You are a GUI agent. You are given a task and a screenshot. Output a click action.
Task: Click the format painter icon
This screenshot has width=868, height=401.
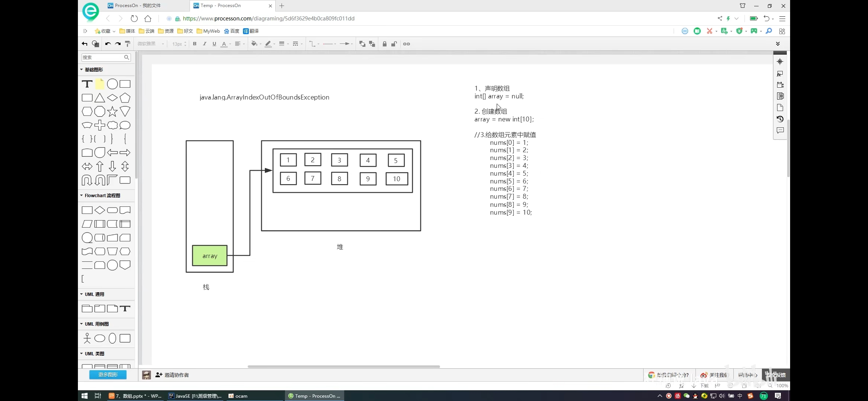pyautogui.click(x=128, y=44)
